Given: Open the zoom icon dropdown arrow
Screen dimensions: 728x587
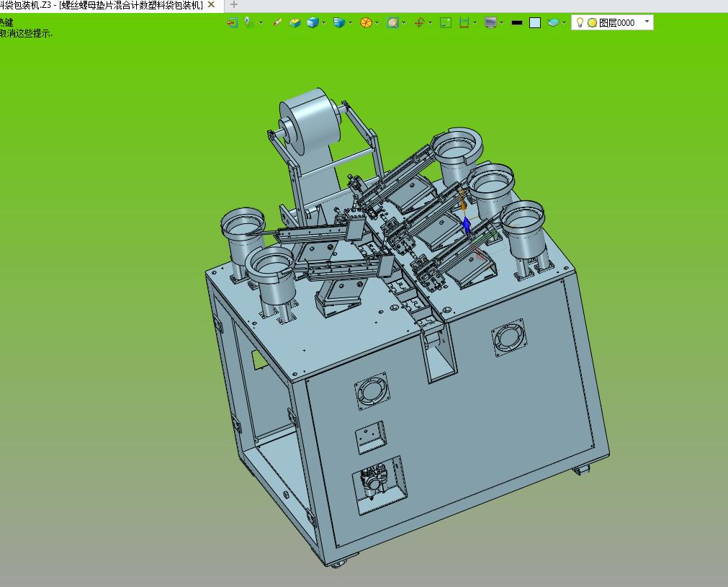Looking at the screenshot, I should (404, 23).
